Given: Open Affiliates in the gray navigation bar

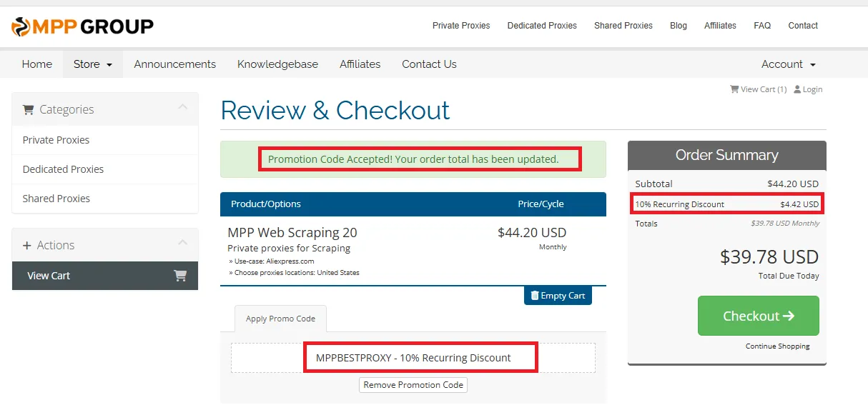Looking at the screenshot, I should click(360, 64).
